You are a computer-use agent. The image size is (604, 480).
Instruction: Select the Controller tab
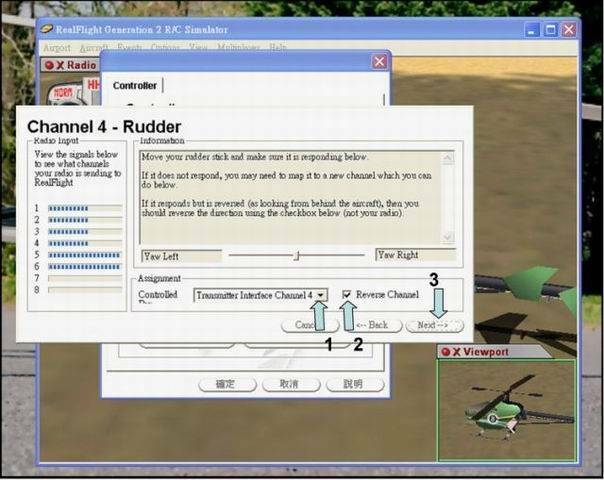135,86
